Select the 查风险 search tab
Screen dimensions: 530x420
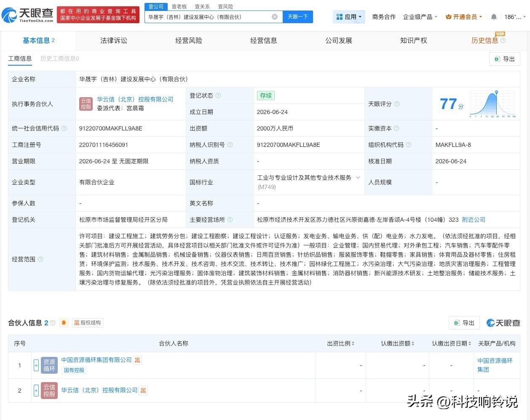(225, 7)
